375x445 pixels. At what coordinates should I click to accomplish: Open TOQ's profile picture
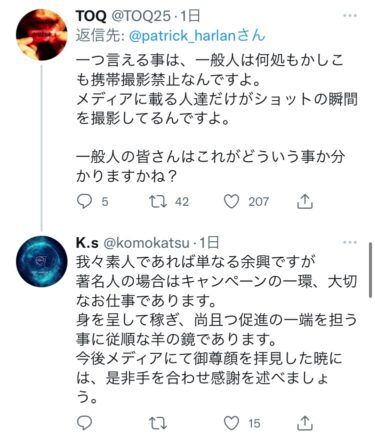42,35
